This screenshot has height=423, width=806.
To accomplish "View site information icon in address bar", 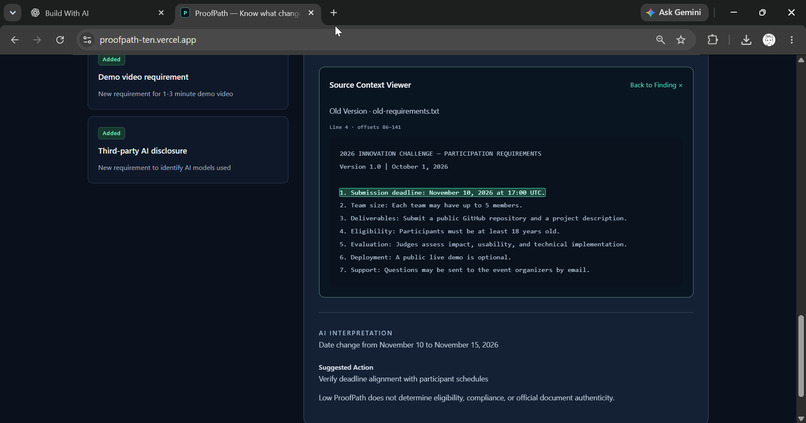I will coord(87,40).
